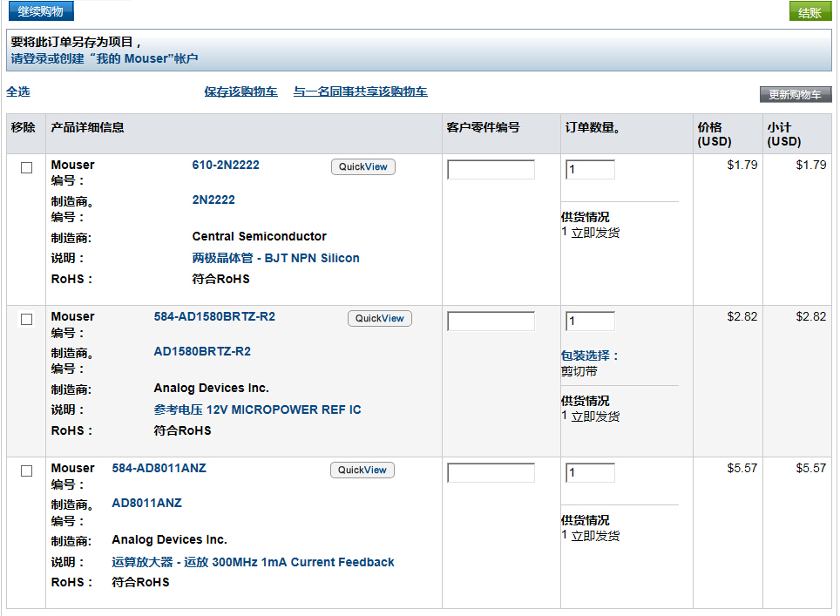Screen dimensions: 840x616
Task: Click the 保存该购物车 link
Action: (240, 91)
